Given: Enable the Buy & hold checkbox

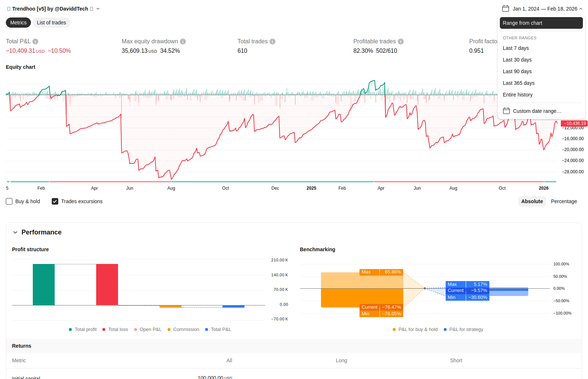Looking at the screenshot, I should pos(9,201).
